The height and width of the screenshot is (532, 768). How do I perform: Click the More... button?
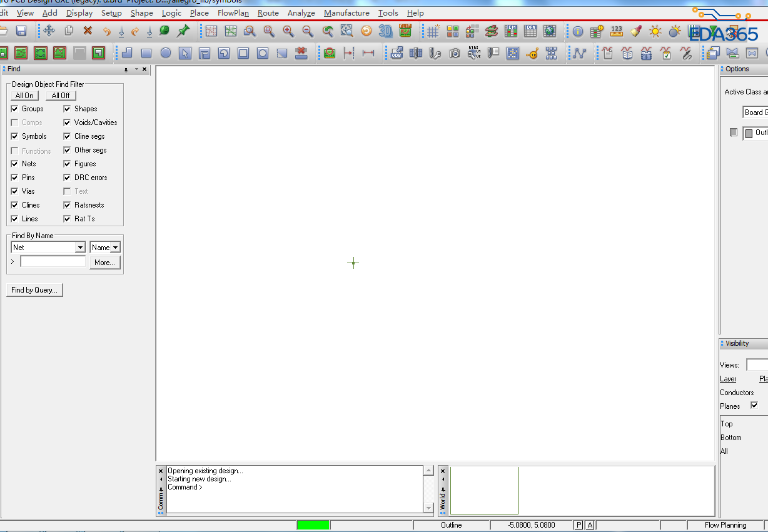click(x=104, y=263)
